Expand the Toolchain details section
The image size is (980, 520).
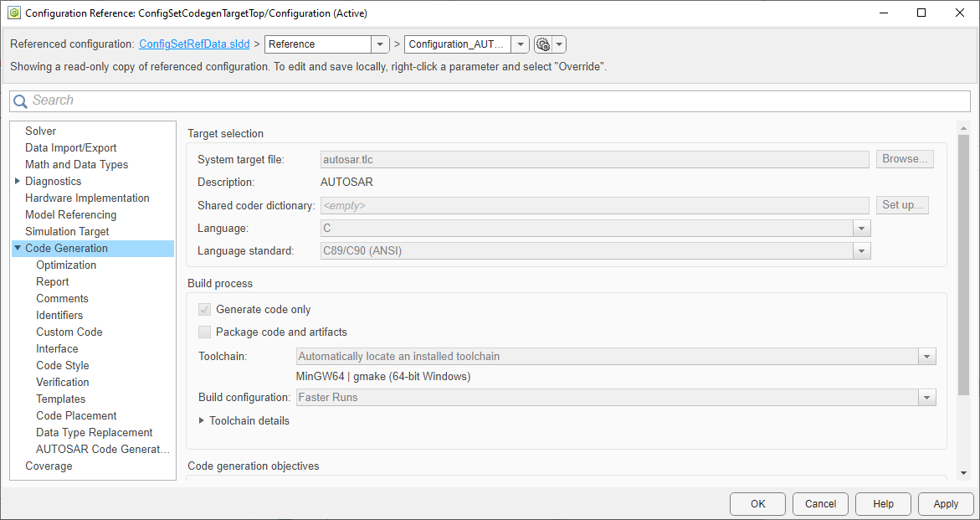tap(202, 420)
